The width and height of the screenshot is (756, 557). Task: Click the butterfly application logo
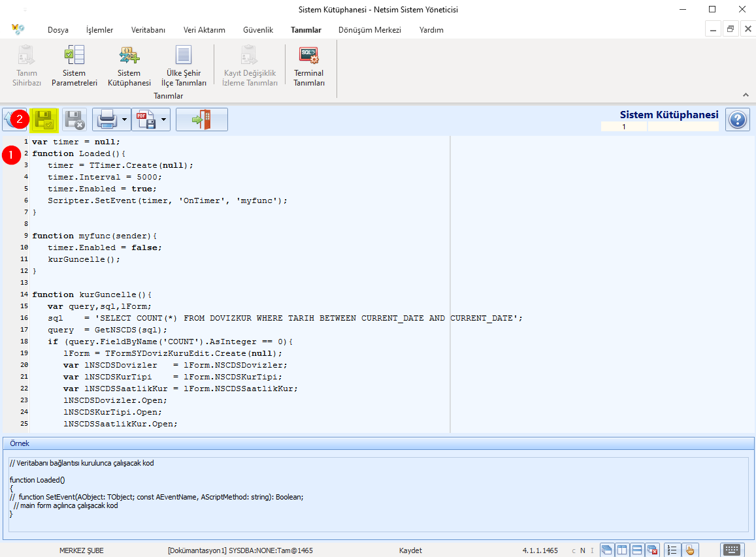point(18,29)
